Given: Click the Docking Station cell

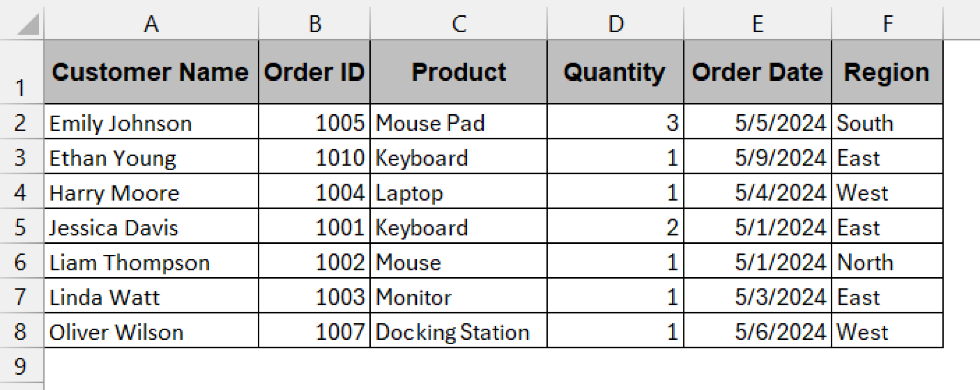Looking at the screenshot, I should click(458, 331).
